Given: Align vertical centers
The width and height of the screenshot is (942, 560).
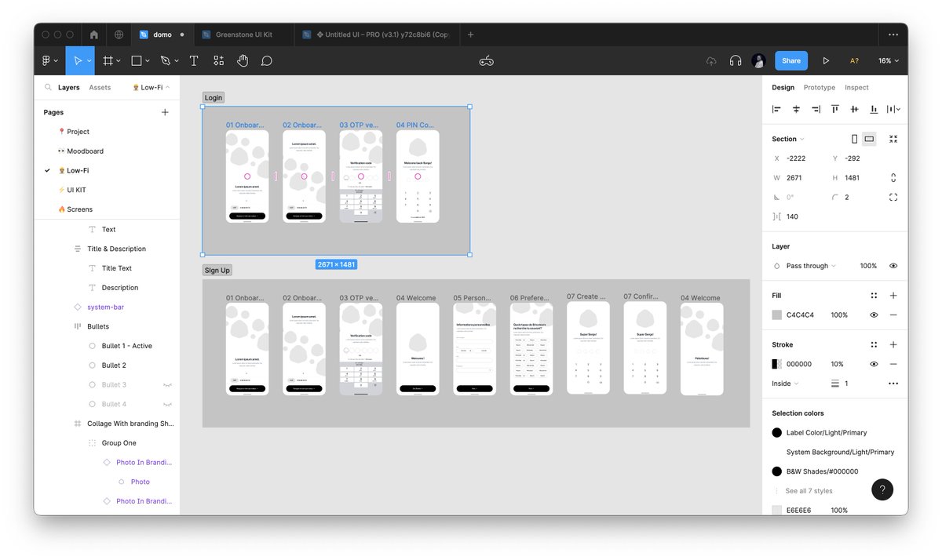Looking at the screenshot, I should coord(854,110).
